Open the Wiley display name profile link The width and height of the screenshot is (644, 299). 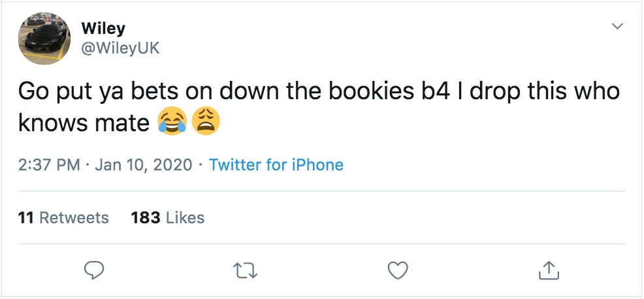[x=103, y=28]
